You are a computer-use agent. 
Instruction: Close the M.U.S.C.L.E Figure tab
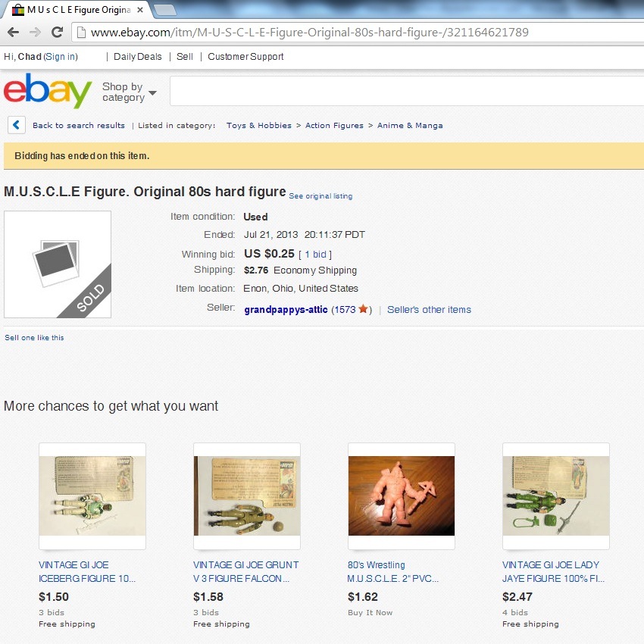tap(140, 10)
